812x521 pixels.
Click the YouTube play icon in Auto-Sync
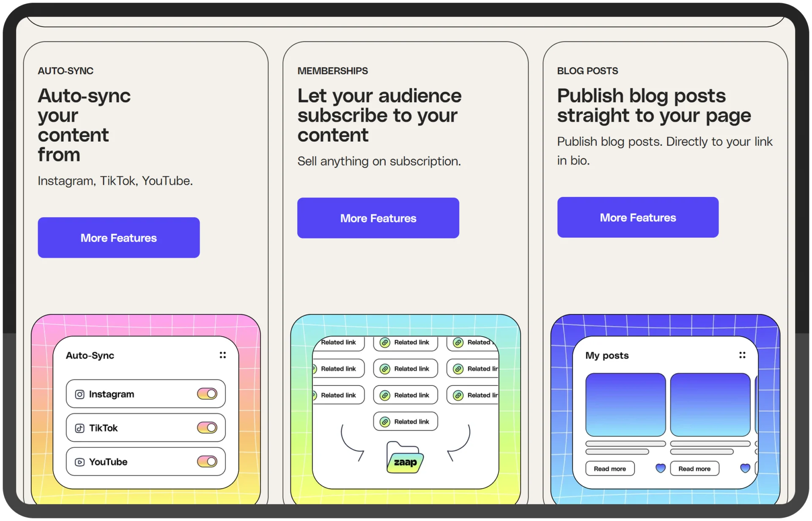coord(80,462)
